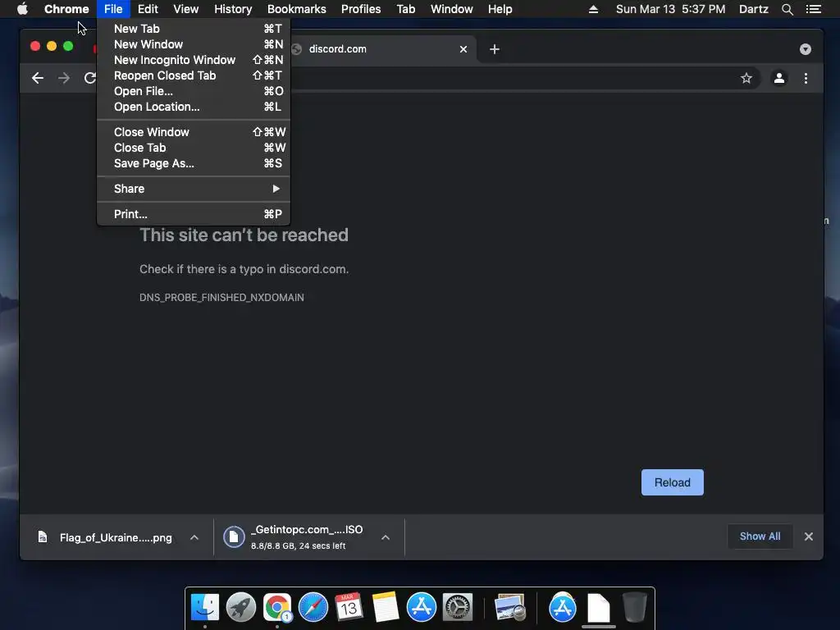Click the reload page icon
This screenshot has height=630, width=840.
(90, 78)
